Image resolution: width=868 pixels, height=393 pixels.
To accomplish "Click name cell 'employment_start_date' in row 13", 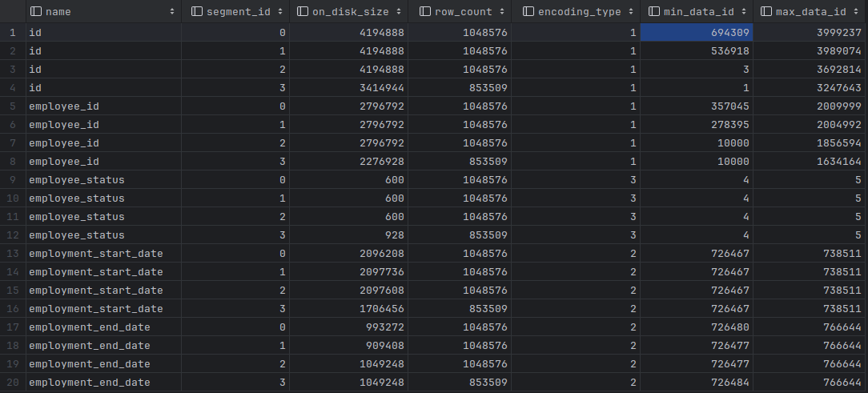I will tap(103, 254).
